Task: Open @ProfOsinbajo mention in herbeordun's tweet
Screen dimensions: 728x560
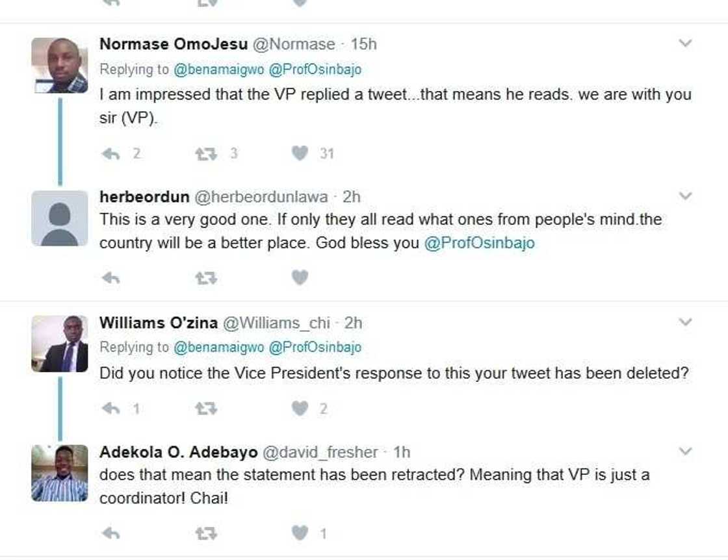Action: point(479,243)
